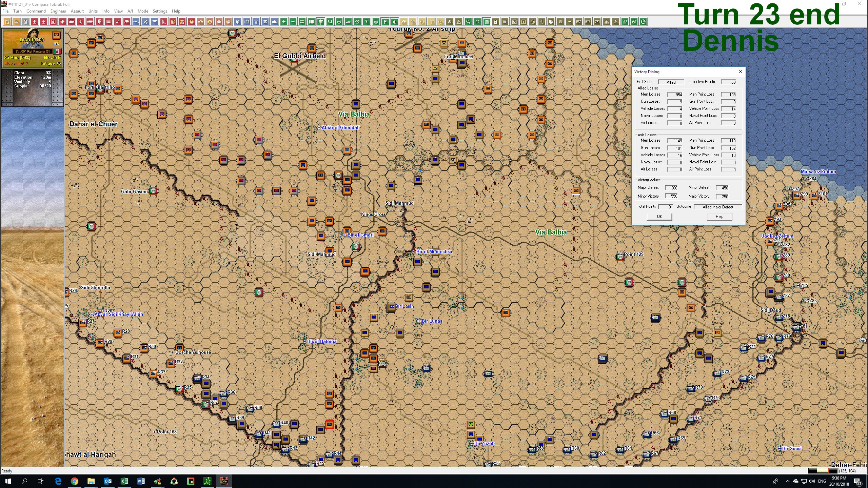Select the binoculars visible-hexes icon
Image resolution: width=868 pixels, height=488 pixels.
point(126,22)
